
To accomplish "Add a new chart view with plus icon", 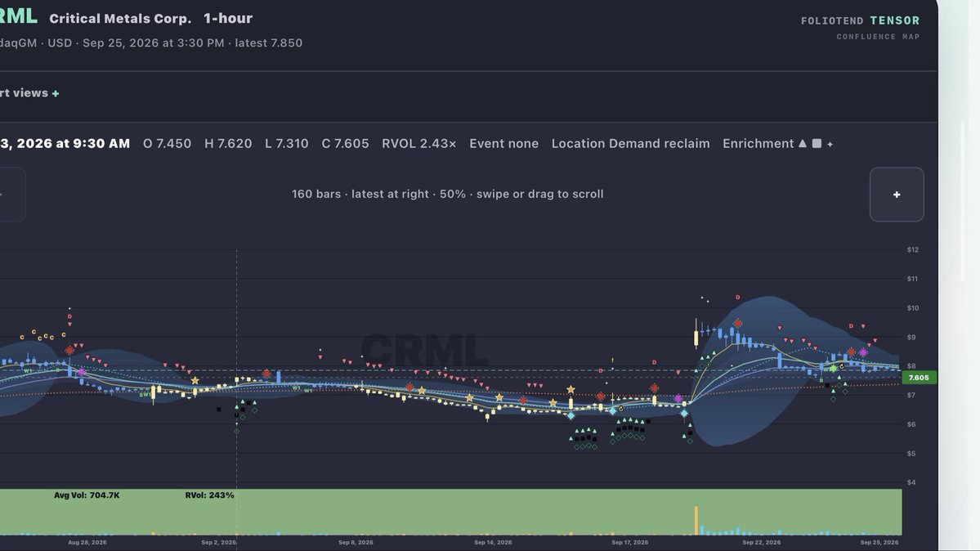I will click(x=56, y=93).
